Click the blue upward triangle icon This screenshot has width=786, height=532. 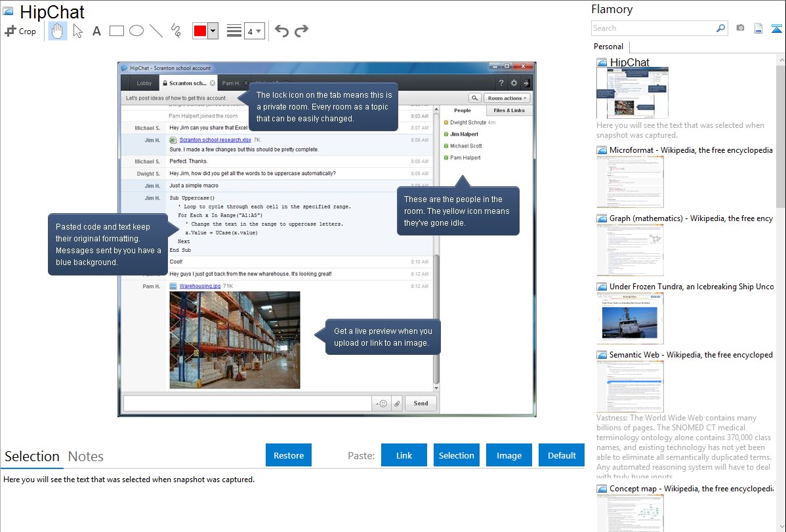click(776, 28)
